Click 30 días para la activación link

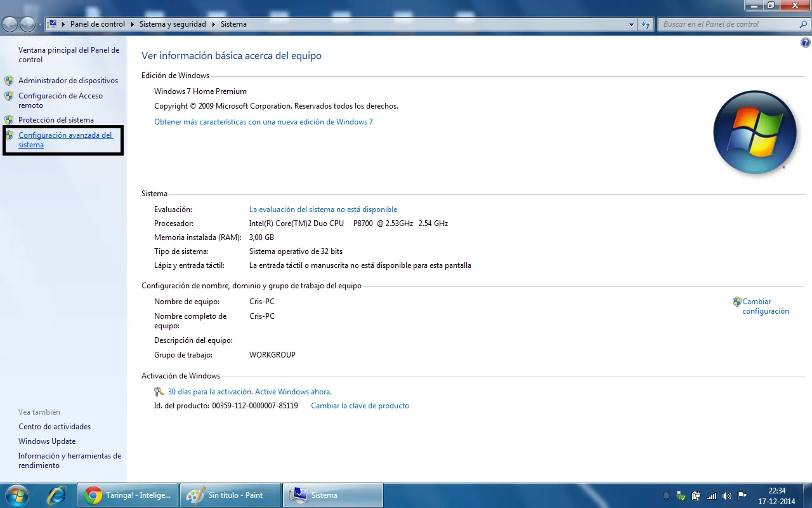click(x=250, y=392)
